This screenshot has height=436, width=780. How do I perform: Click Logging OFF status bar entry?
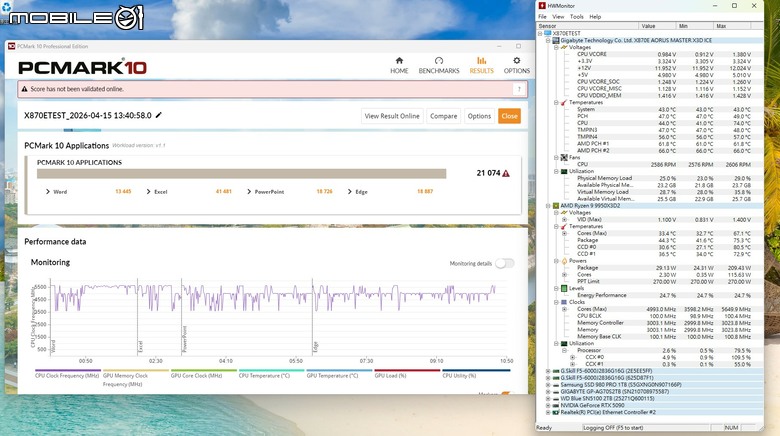(645, 428)
